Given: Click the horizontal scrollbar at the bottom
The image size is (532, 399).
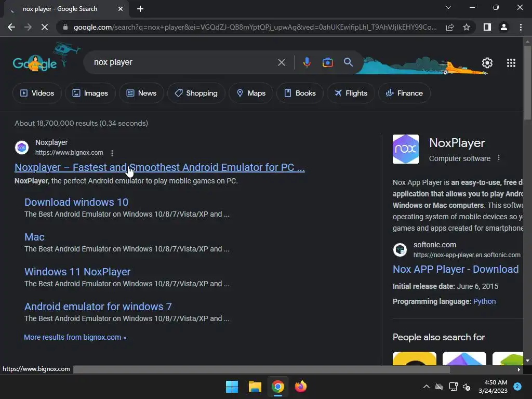Looking at the screenshot, I should pyautogui.click(x=261, y=369).
